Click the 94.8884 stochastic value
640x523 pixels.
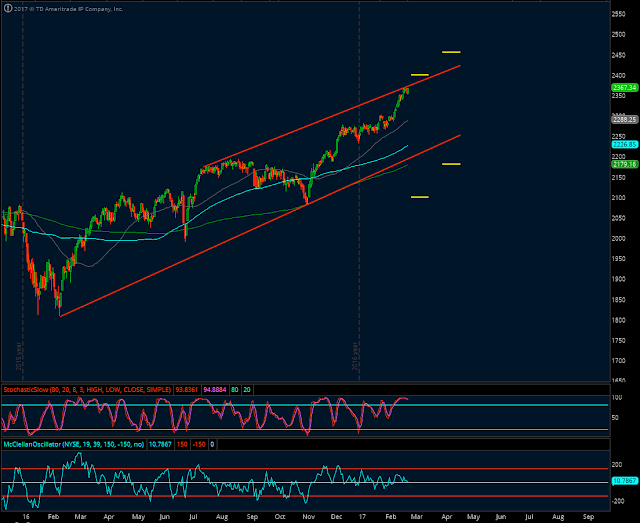pos(215,390)
